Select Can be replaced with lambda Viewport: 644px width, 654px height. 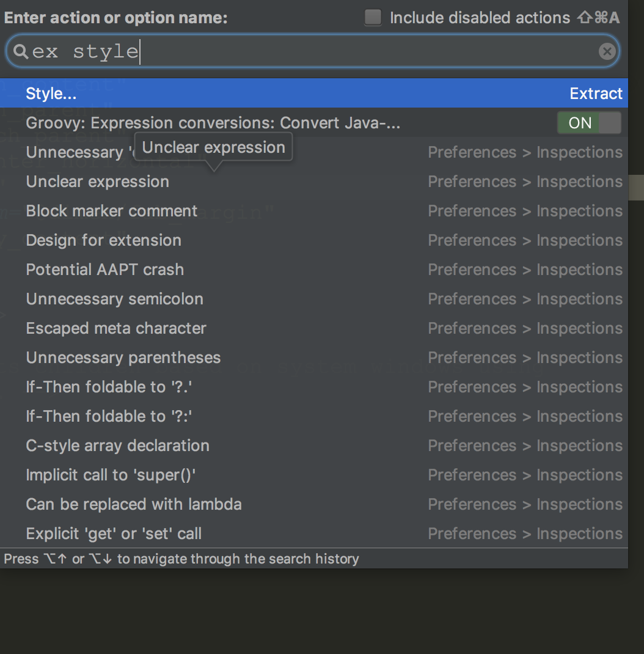tap(134, 504)
